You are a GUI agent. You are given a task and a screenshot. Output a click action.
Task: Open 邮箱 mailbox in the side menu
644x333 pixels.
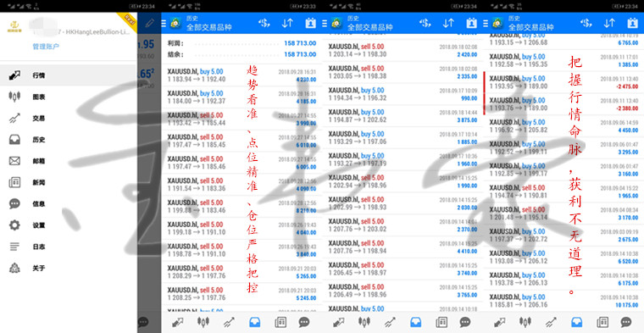click(68, 161)
